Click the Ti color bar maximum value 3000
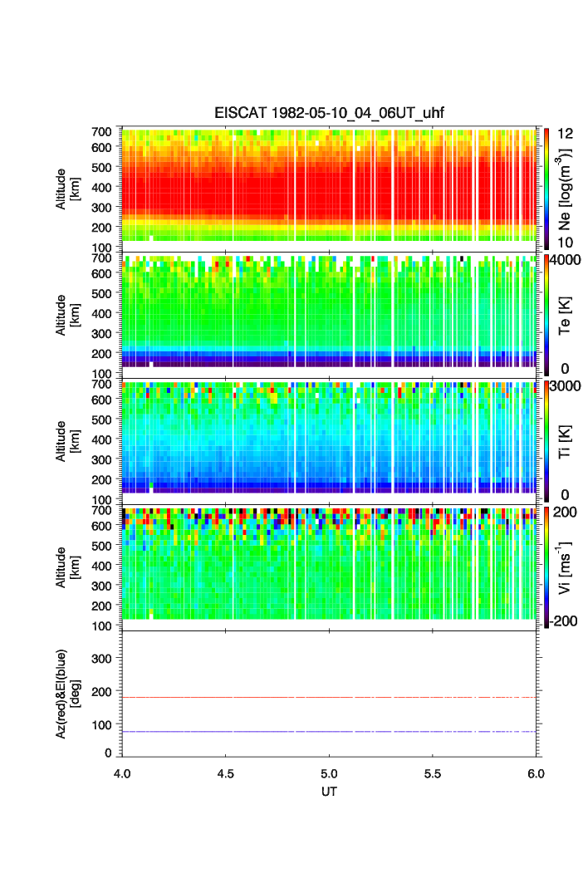Viewport: 588px width, 883px height. (x=566, y=385)
